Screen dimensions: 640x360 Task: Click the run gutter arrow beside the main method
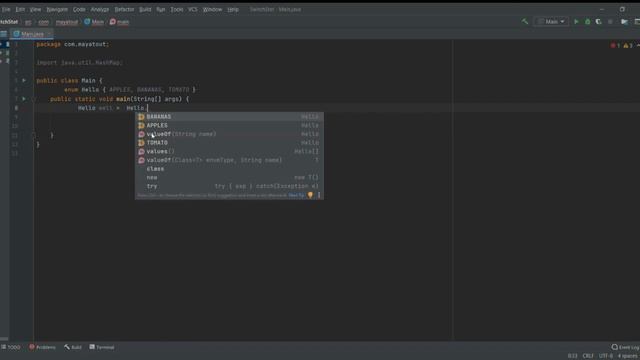(x=24, y=99)
